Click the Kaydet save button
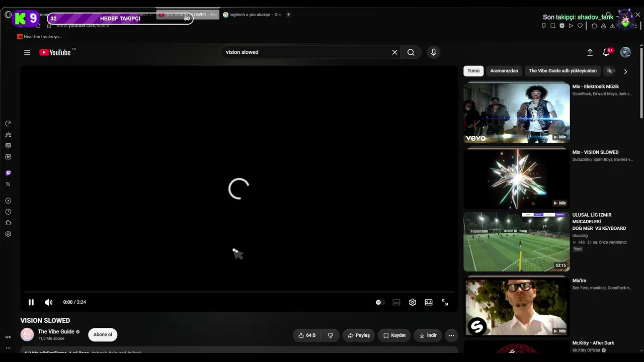Screen dimensions: 644x362 [394, 335]
